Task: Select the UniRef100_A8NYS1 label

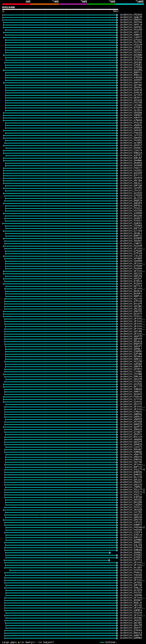Action: (x=131, y=392)
